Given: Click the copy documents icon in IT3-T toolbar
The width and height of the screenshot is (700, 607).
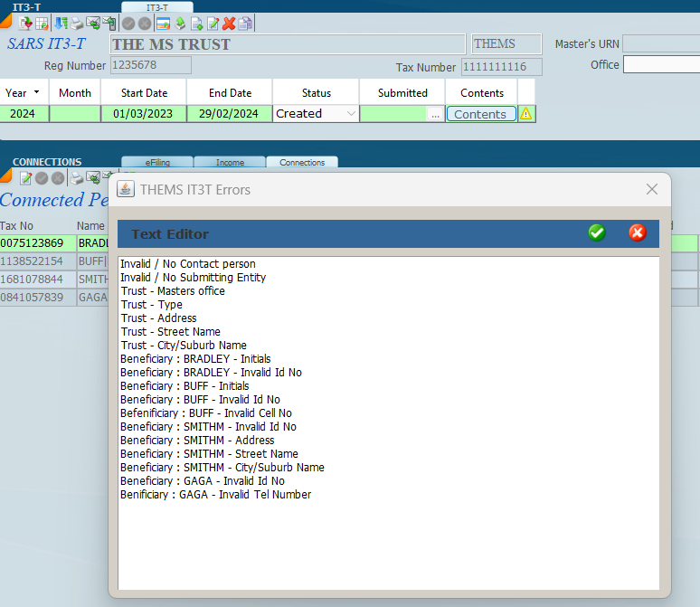Looking at the screenshot, I should [245, 24].
